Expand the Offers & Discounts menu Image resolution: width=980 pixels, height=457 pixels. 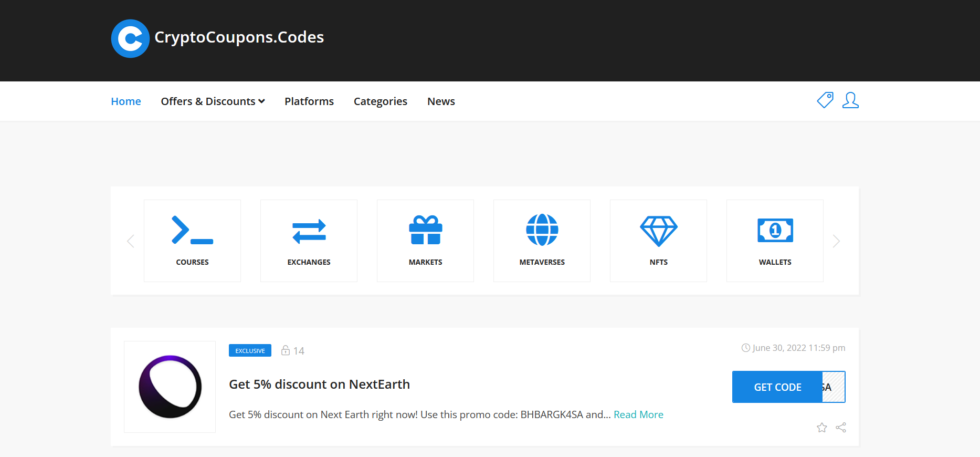[x=213, y=101]
